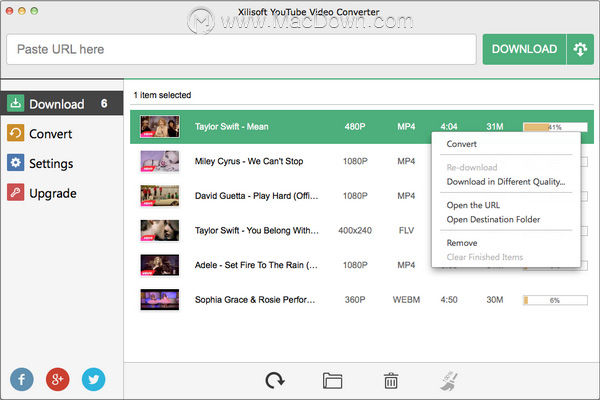Open the download options arrow next to DOWNLOAD

pyautogui.click(x=580, y=49)
